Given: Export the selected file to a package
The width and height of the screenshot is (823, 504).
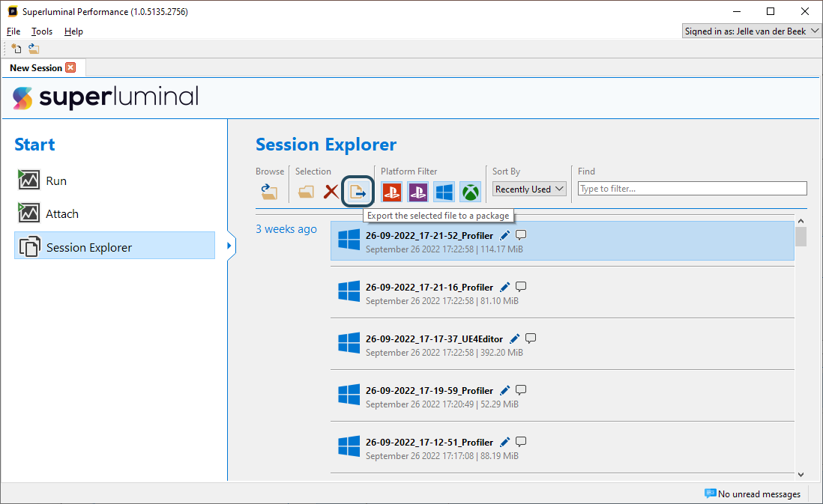Looking at the screenshot, I should 358,192.
